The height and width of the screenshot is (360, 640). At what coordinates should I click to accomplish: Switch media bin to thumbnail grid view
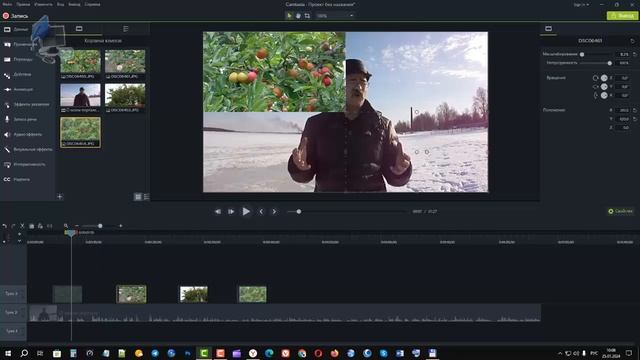tap(138, 197)
